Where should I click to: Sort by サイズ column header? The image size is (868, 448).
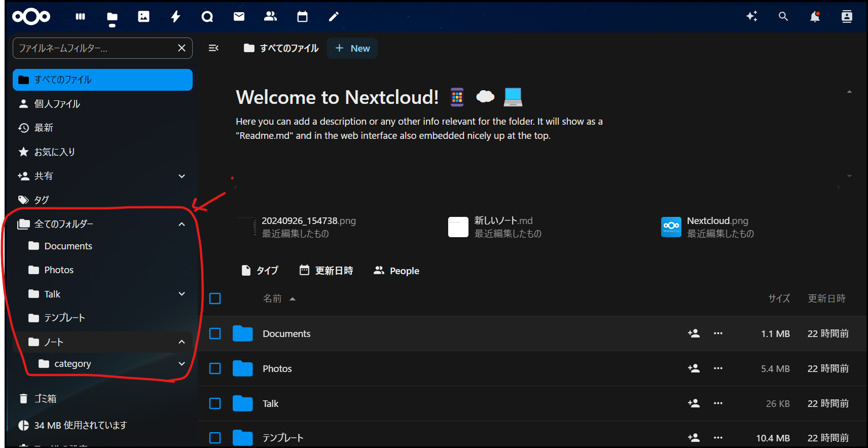click(x=779, y=298)
